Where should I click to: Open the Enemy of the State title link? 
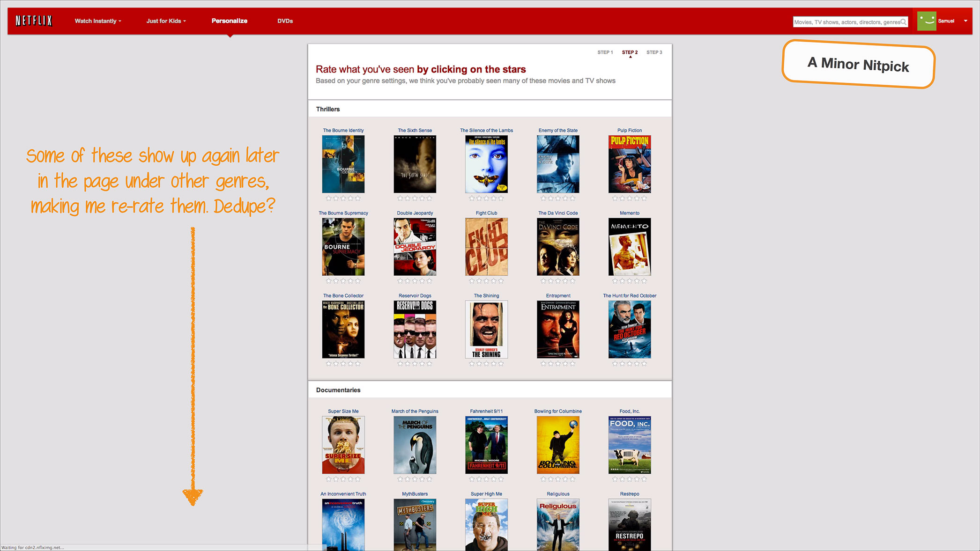558,131
